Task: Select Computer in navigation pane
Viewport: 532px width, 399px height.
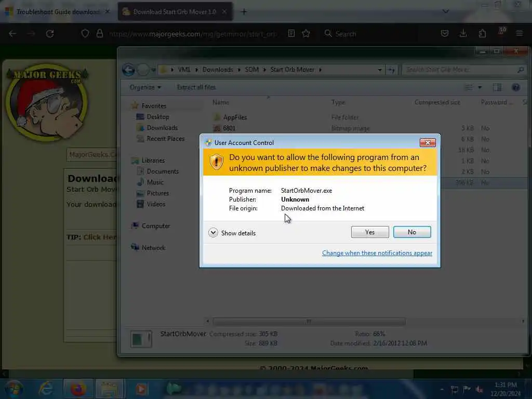Action: point(155,226)
